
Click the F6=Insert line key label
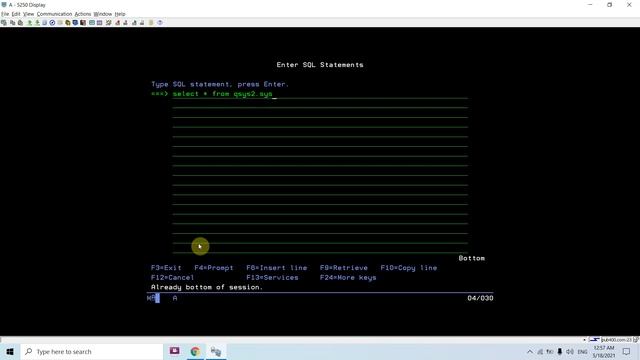[277, 268]
